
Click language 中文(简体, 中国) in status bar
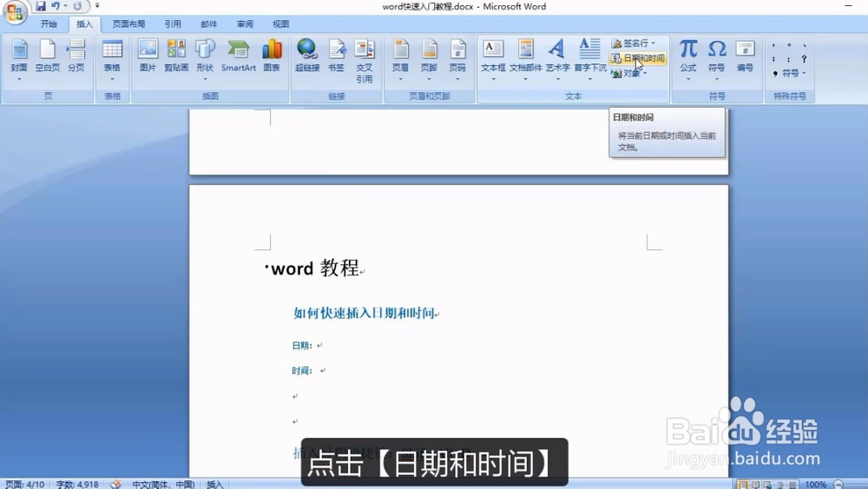pyautogui.click(x=163, y=484)
